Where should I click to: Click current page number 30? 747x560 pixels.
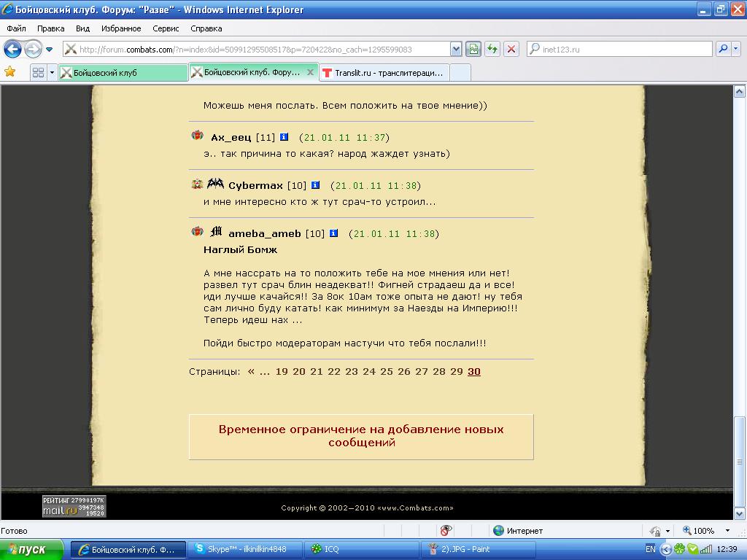[474, 371]
